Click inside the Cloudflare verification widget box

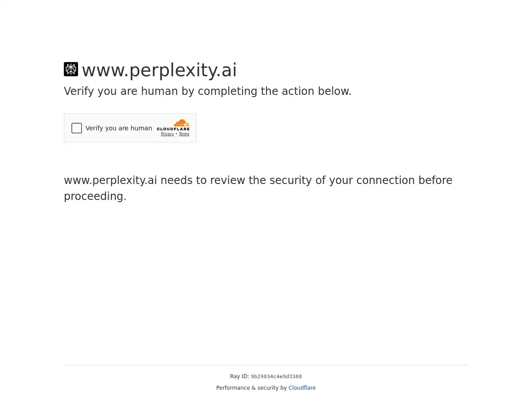pos(130,128)
